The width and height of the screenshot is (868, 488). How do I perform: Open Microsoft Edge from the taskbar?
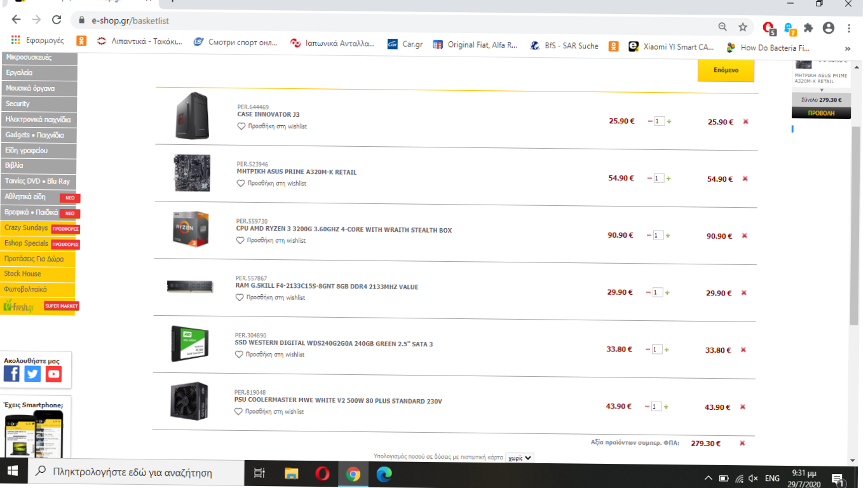click(x=384, y=474)
